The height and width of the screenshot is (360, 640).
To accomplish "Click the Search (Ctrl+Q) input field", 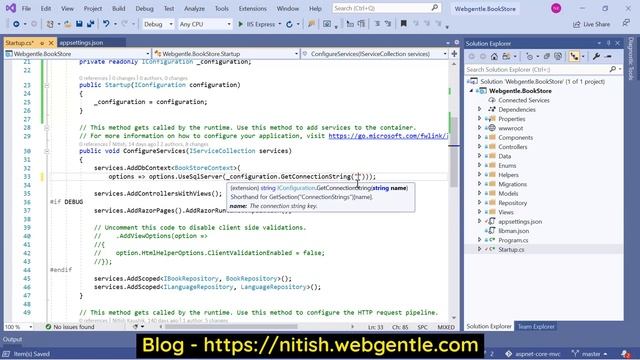I will coord(386,8).
